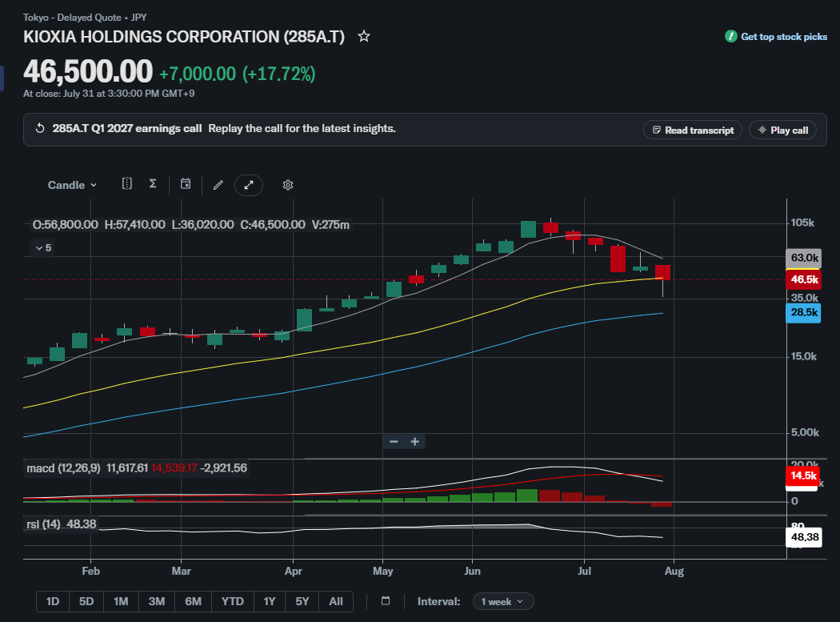This screenshot has height=622, width=840.
Task: Open the comparison tool icon
Action: [x=127, y=184]
